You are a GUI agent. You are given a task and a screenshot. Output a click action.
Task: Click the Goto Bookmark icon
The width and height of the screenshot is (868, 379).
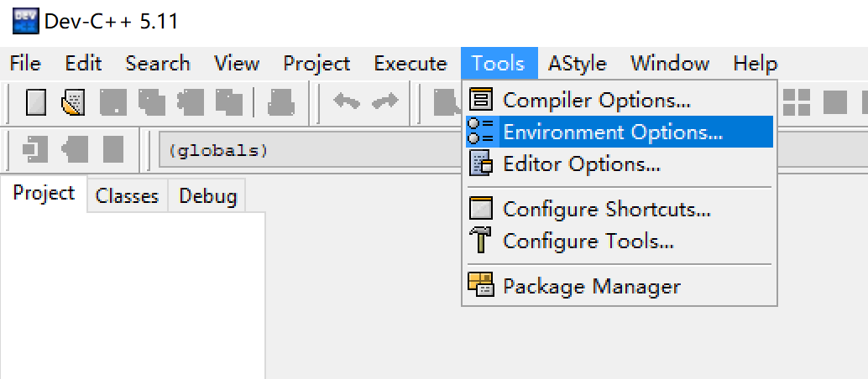click(x=113, y=149)
